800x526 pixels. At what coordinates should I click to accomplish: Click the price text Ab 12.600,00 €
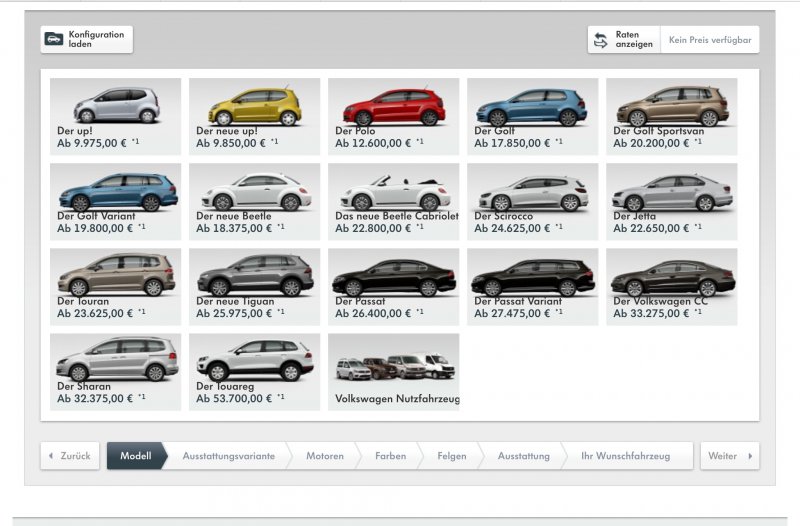373,143
